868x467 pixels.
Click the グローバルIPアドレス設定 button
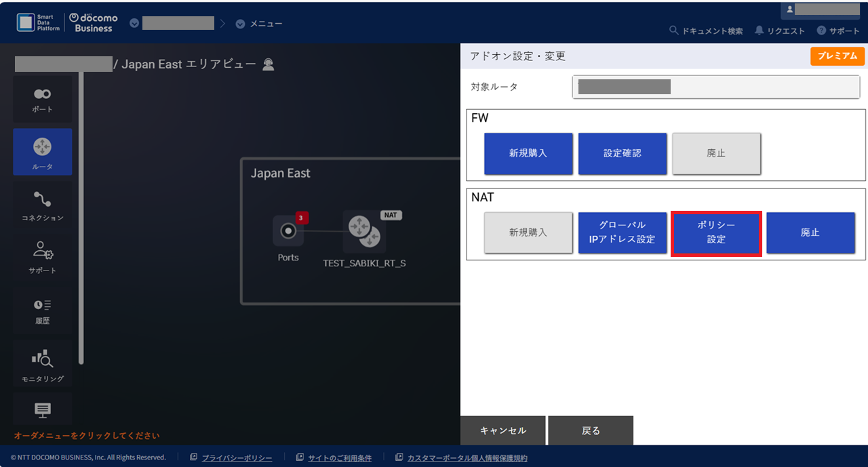tap(622, 232)
